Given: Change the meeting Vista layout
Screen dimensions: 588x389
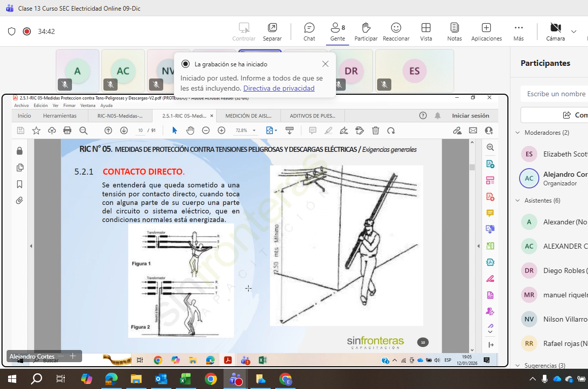Looking at the screenshot, I should pyautogui.click(x=426, y=31).
